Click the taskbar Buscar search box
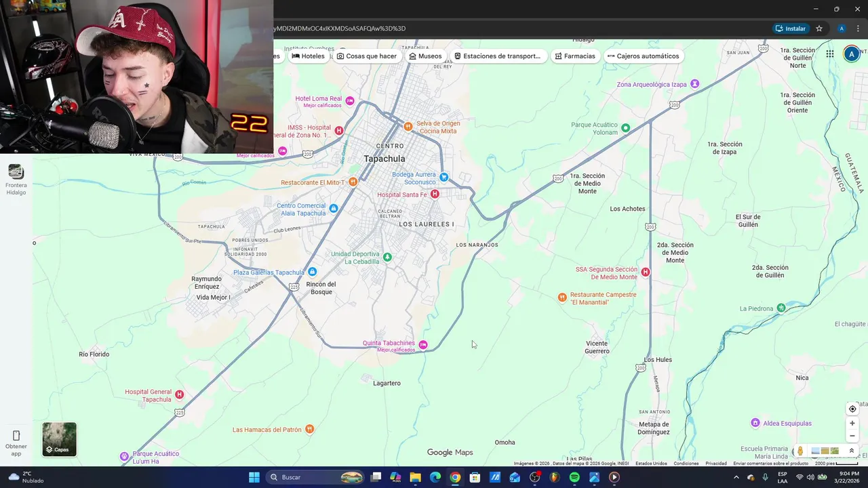The image size is (868, 488). (316, 477)
